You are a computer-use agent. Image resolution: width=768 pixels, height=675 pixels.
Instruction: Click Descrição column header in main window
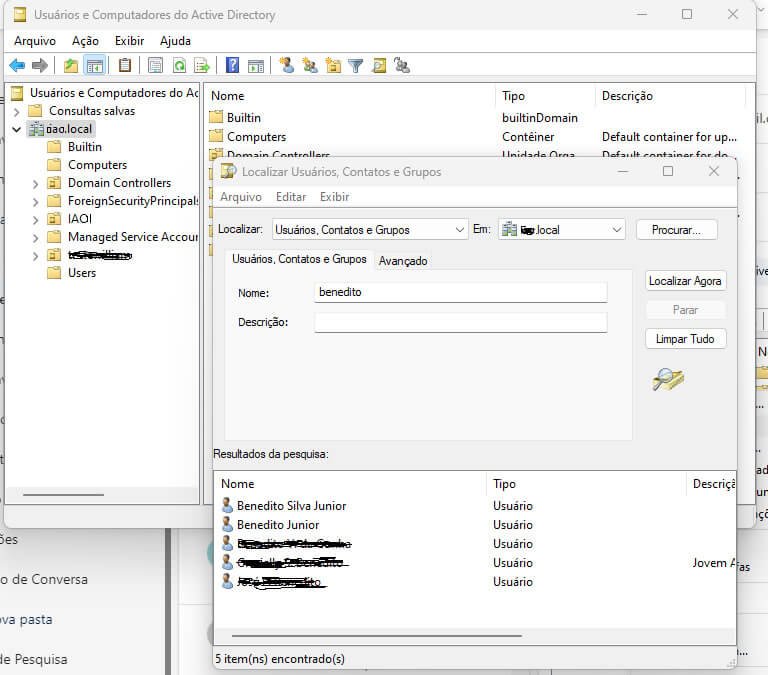[671, 96]
